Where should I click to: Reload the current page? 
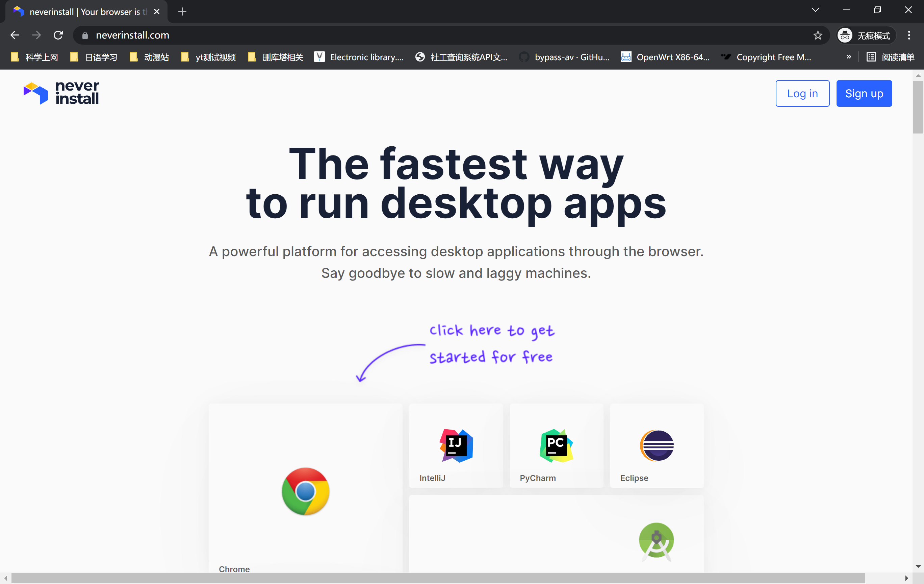click(x=58, y=35)
